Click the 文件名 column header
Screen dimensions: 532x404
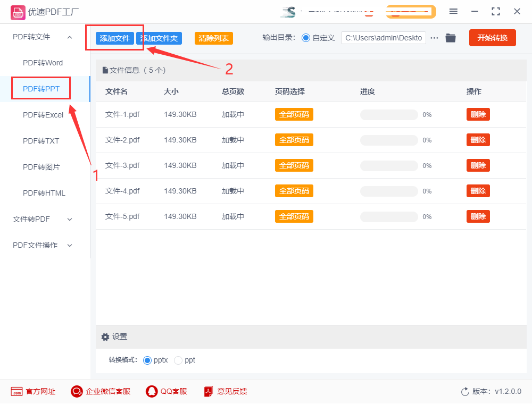click(117, 91)
